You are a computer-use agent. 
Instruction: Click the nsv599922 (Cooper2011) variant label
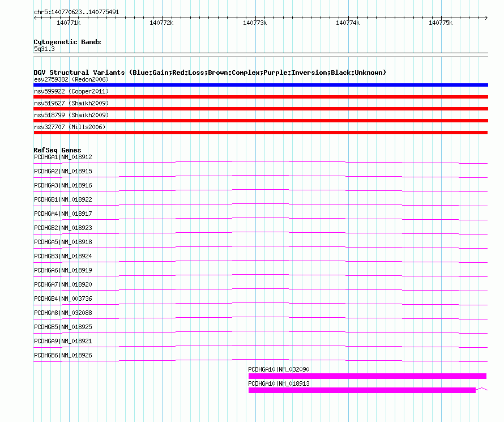[x=71, y=91]
